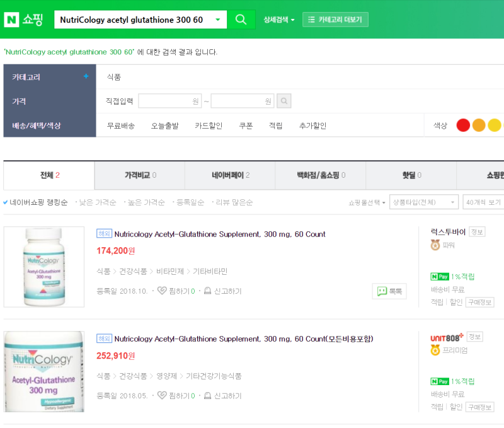Click the 해외 tag on second product
This screenshot has width=504, height=428.
104,338
